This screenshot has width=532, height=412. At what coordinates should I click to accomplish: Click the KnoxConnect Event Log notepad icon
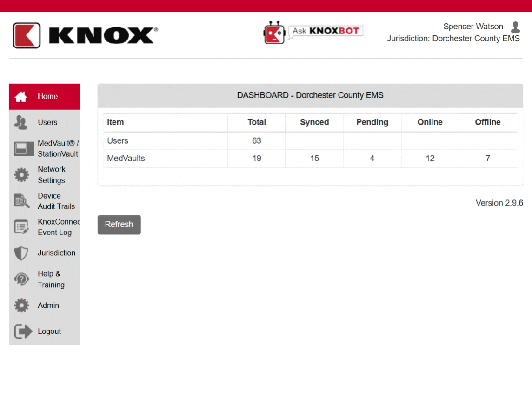coord(21,227)
